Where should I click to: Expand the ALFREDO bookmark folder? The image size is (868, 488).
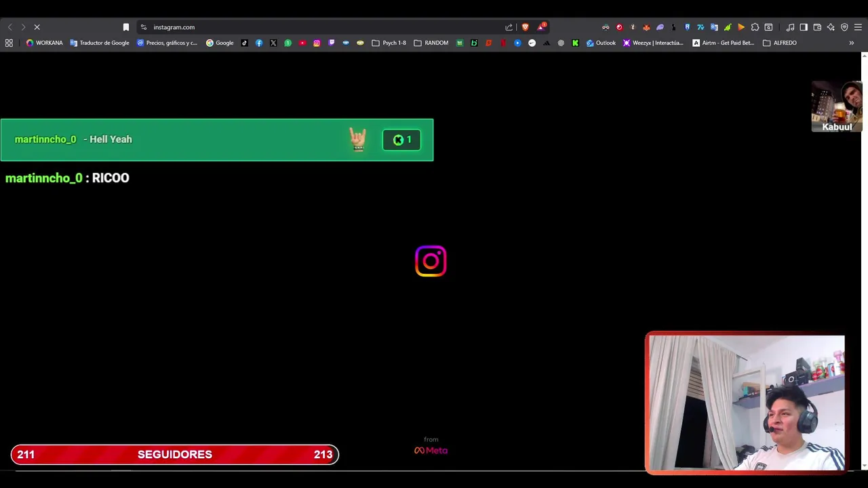point(780,43)
